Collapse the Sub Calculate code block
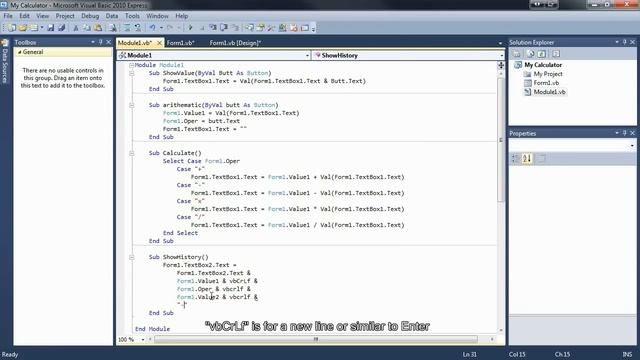Image resolution: width=640 pixels, height=360 pixels. tap(131, 153)
